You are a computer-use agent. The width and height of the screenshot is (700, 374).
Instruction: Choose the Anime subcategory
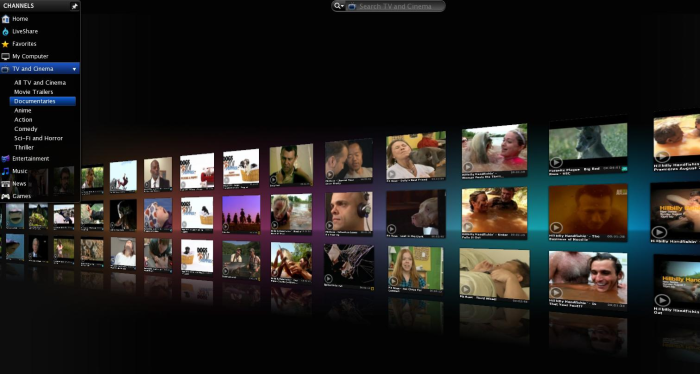click(23, 110)
